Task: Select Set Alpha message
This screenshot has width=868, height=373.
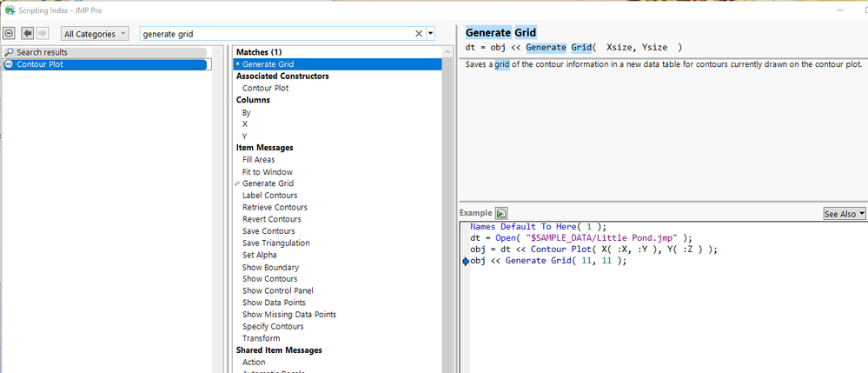Action: tap(260, 255)
